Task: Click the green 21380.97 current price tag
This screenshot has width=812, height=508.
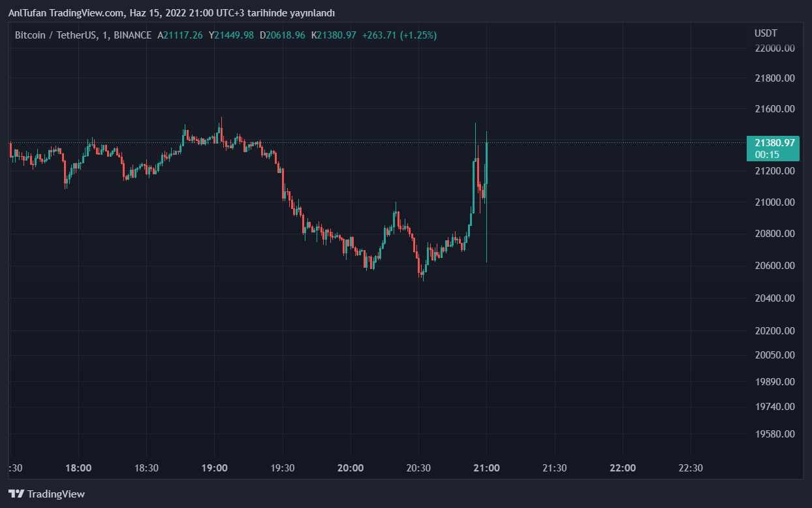Action: 774,142
